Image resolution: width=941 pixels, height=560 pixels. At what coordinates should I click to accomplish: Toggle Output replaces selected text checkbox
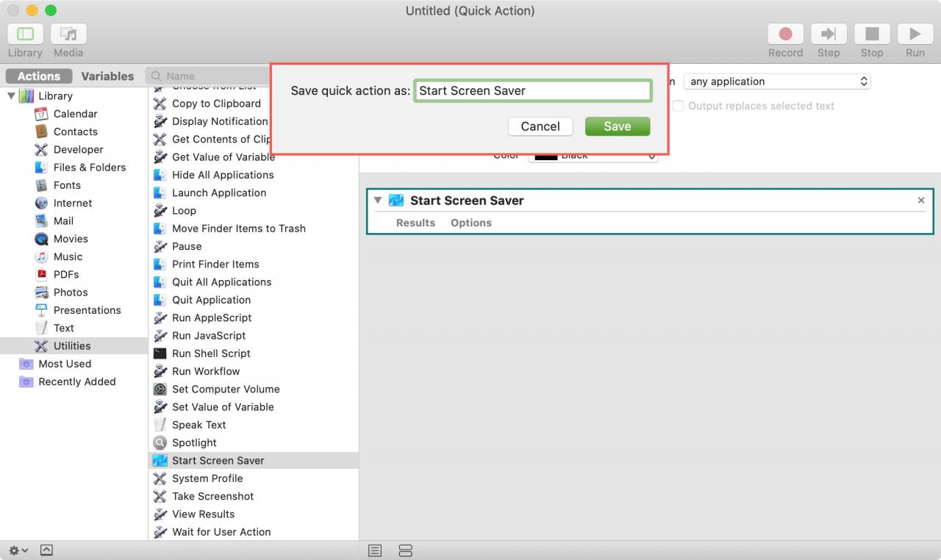(679, 106)
